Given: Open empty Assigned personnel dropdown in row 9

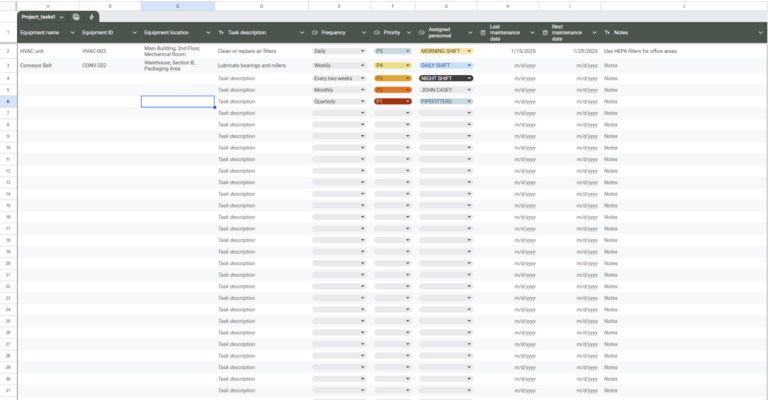Looking at the screenshot, I should pyautogui.click(x=446, y=136).
